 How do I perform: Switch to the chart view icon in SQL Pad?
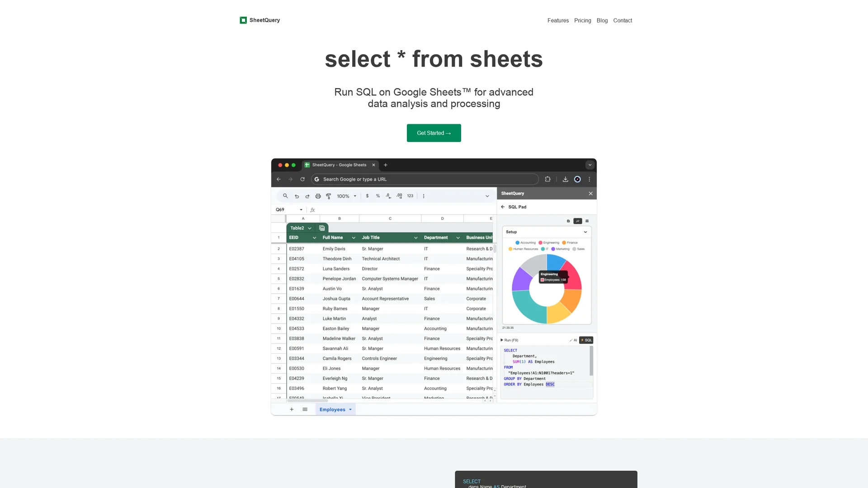[x=578, y=221]
